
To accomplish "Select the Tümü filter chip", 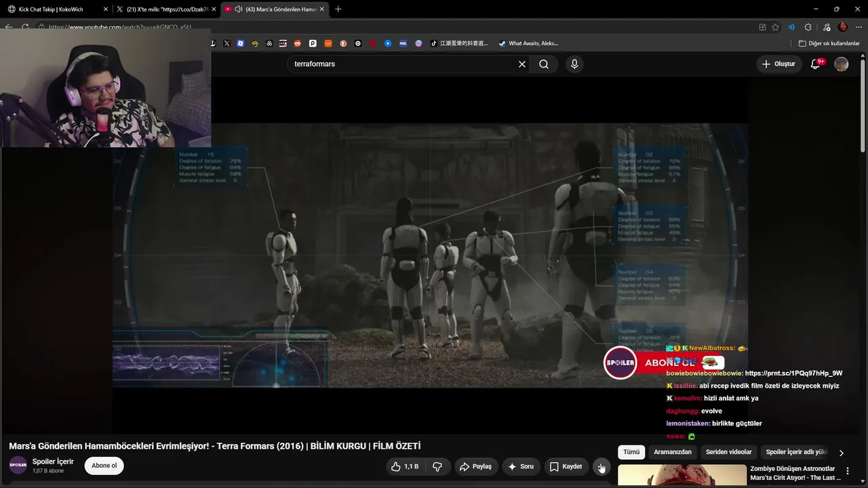I will 631,452.
